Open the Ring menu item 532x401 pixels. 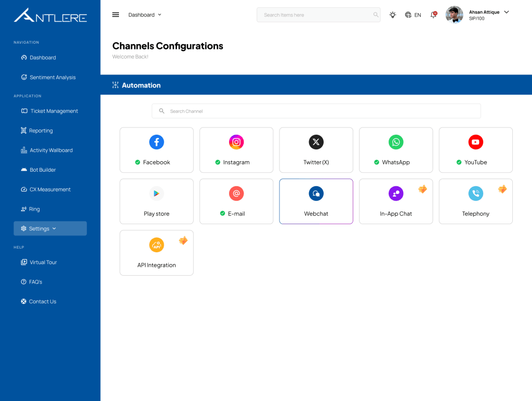[31, 209]
